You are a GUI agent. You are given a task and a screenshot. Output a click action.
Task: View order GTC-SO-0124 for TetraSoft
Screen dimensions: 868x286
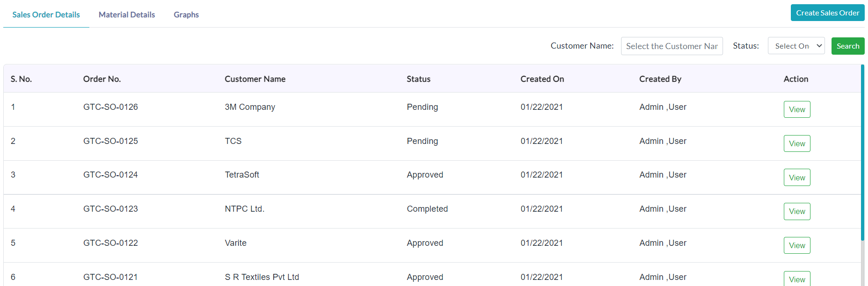tap(797, 178)
